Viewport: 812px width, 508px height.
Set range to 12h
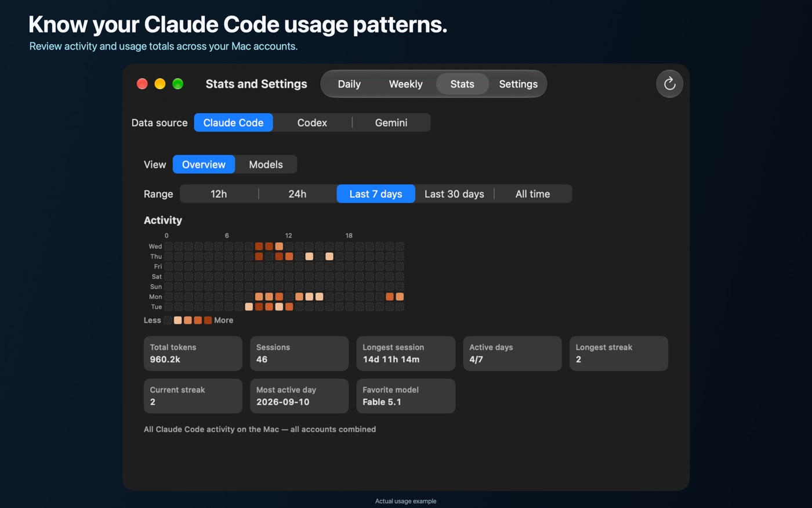219,194
